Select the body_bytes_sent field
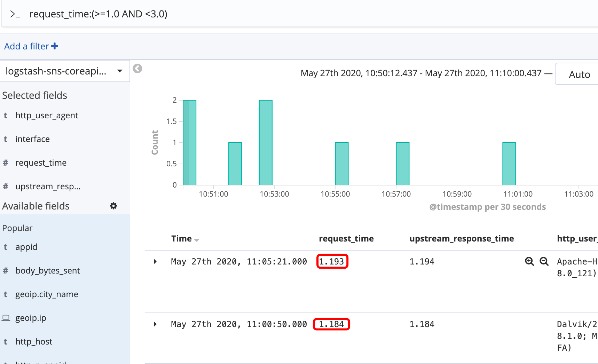The image size is (598, 364). pos(48,271)
